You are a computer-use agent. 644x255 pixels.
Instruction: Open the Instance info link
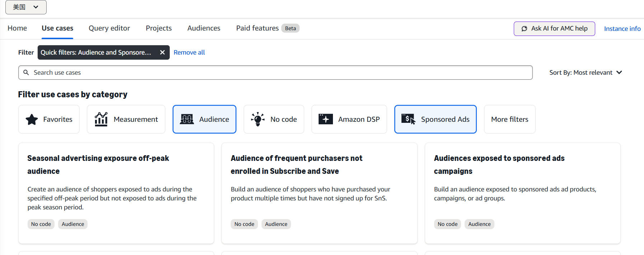coord(622,29)
